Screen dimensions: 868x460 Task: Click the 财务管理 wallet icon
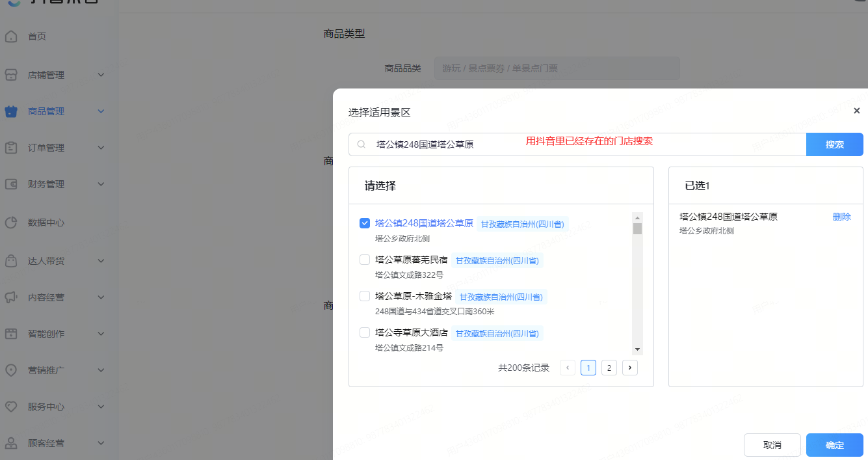(x=11, y=184)
